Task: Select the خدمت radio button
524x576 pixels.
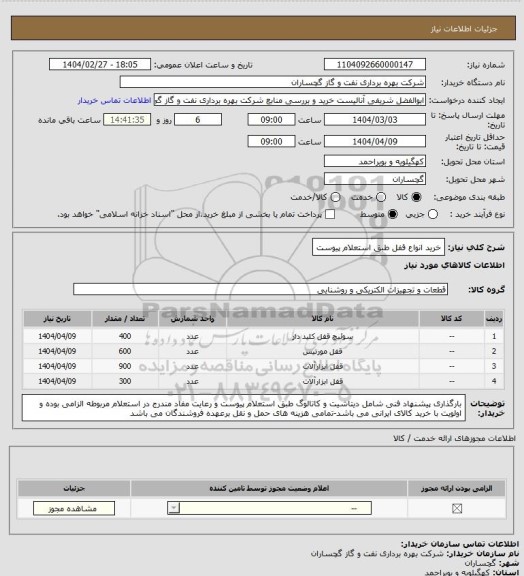Action: pyautogui.click(x=381, y=197)
